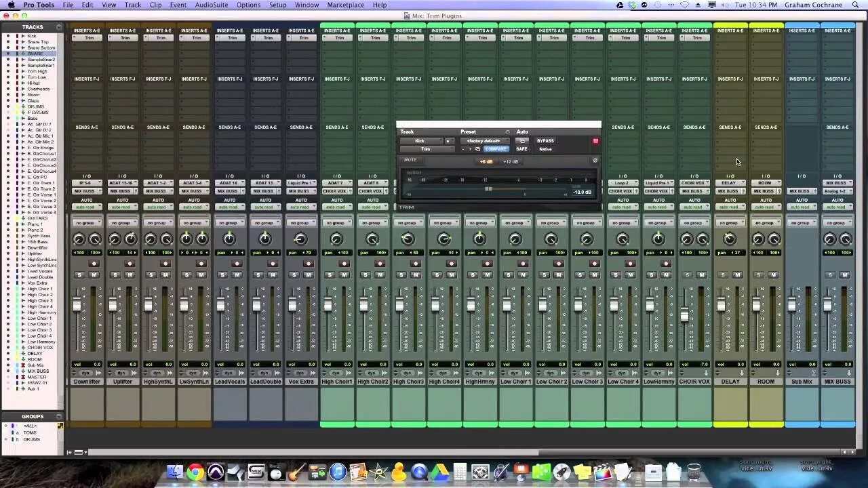The image size is (868, 488).
Task: Mute the MIX BUSS channel strip
Action: (846, 275)
